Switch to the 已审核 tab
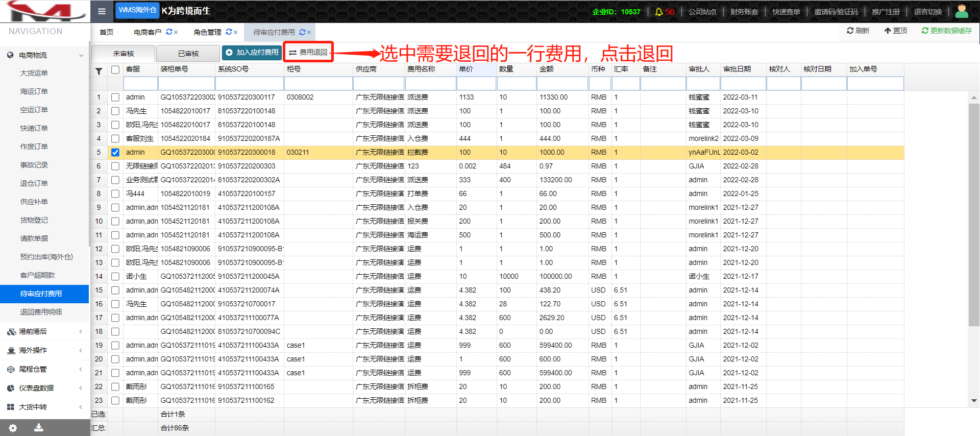 tap(188, 54)
